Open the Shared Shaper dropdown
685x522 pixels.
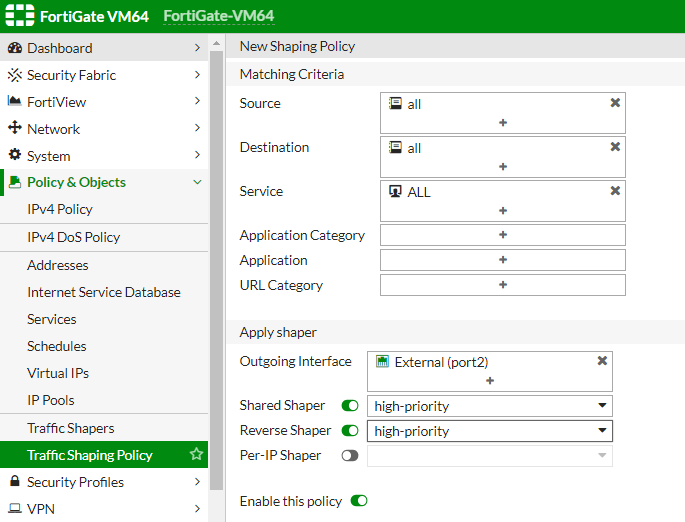click(490, 406)
